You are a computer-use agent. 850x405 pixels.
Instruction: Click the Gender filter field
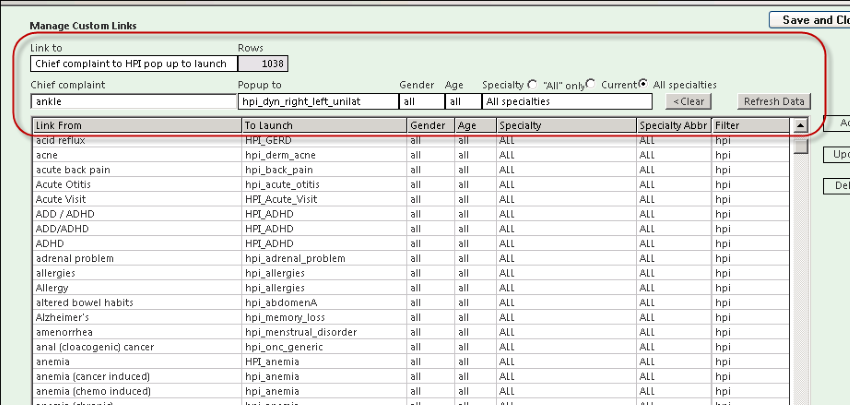point(422,101)
